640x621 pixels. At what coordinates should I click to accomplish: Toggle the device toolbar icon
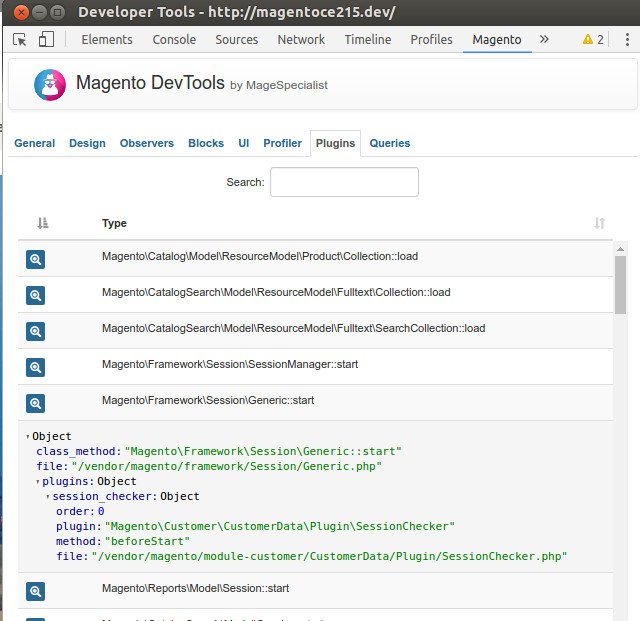46,40
